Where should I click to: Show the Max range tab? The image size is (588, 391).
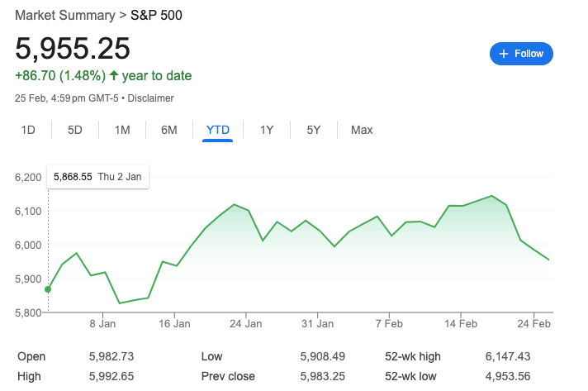[362, 130]
